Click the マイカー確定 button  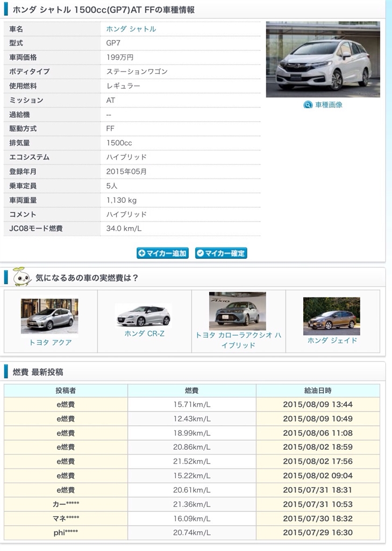tap(222, 253)
